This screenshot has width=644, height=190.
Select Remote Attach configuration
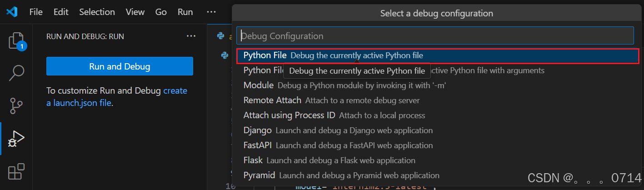click(438, 100)
